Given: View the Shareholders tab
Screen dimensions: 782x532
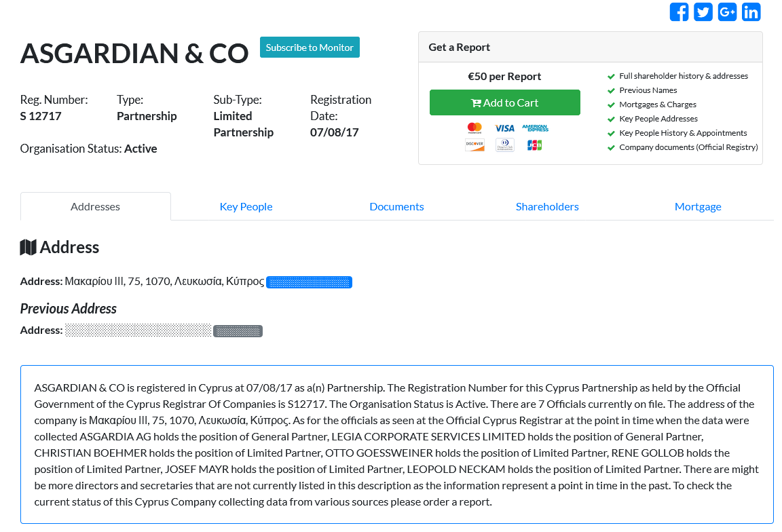Looking at the screenshot, I should tap(547, 206).
